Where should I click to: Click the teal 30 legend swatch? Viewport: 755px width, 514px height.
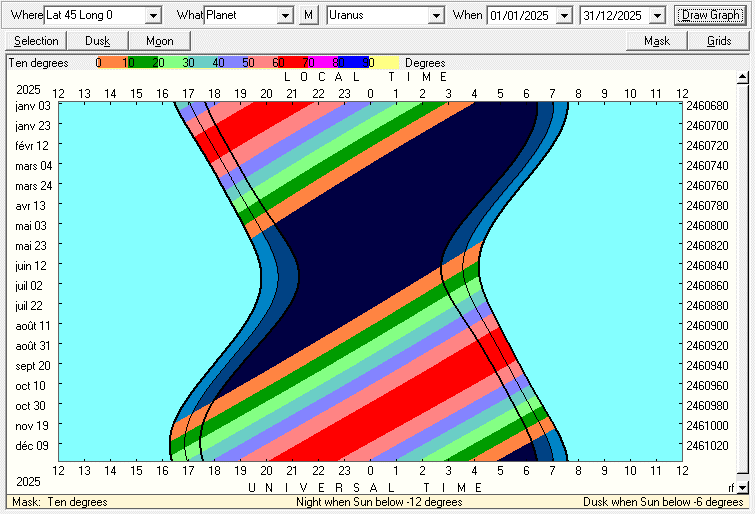tap(203, 63)
